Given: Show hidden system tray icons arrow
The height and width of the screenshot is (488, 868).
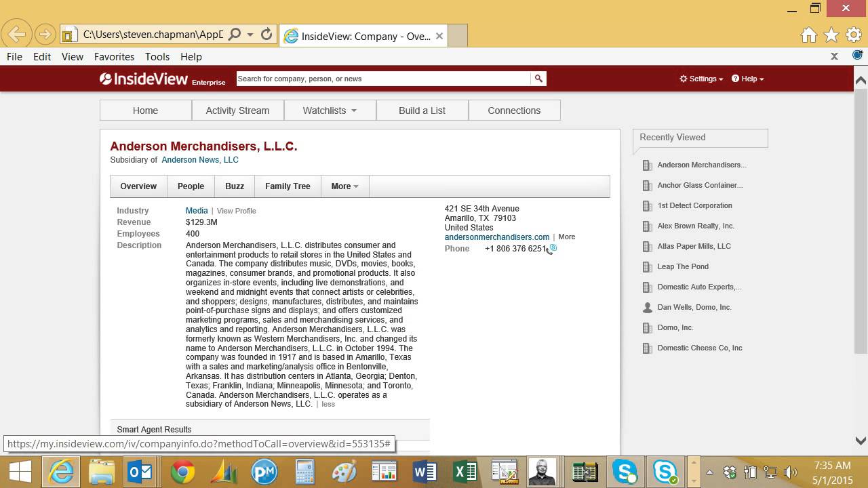Looking at the screenshot, I should tap(709, 472).
